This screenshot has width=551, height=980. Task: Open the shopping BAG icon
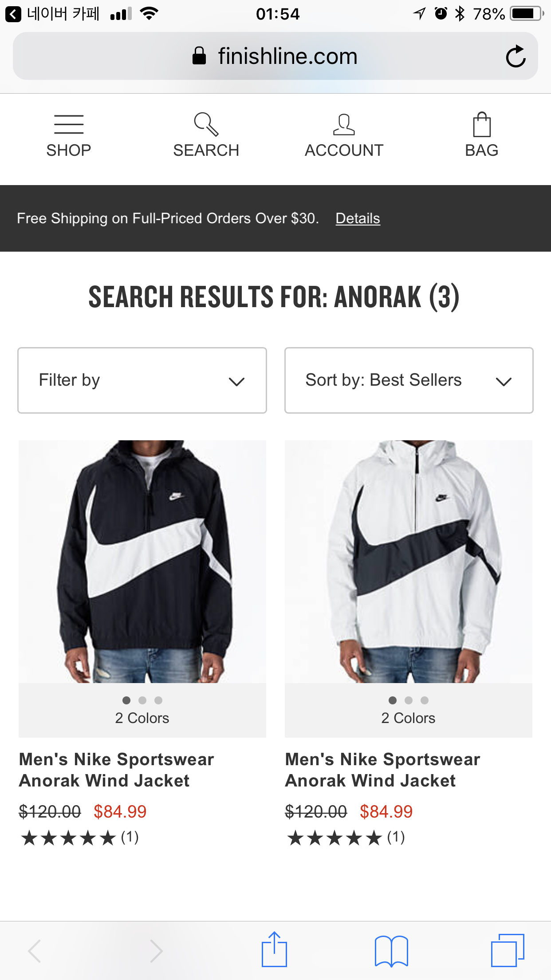point(481,125)
